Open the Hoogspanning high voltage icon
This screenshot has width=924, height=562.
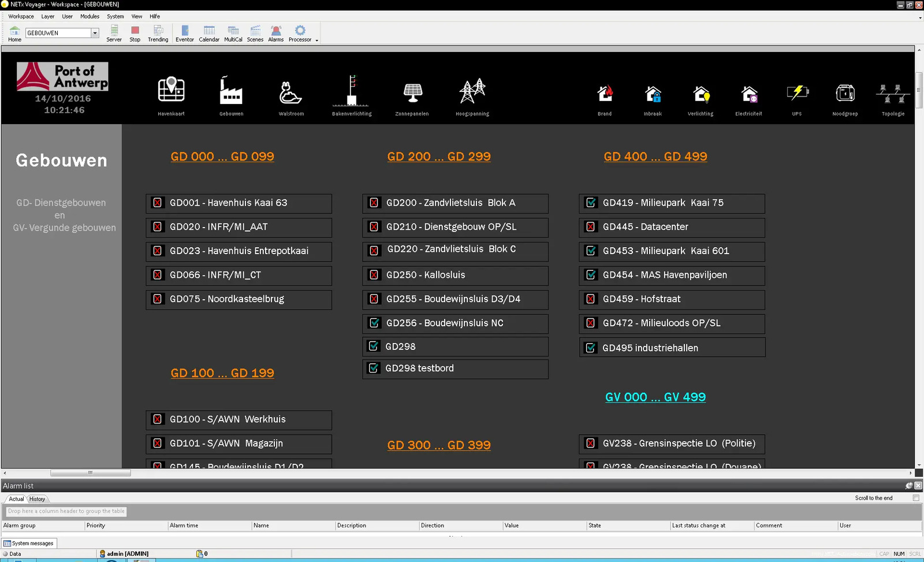coord(472,91)
